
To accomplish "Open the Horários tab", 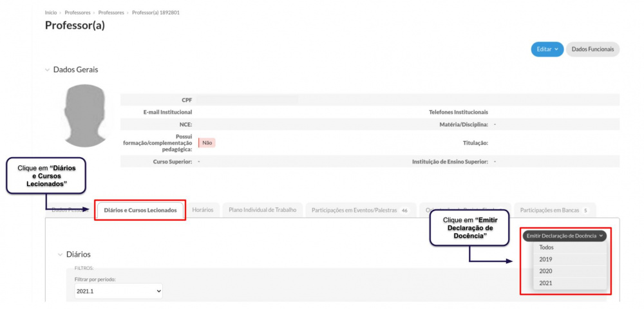I will [x=203, y=210].
